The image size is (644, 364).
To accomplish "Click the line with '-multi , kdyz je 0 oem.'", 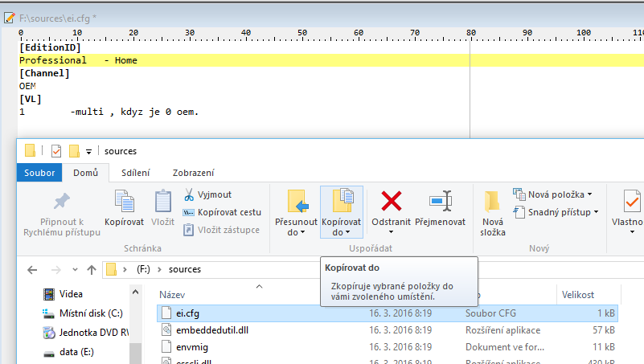I will 109,112.
